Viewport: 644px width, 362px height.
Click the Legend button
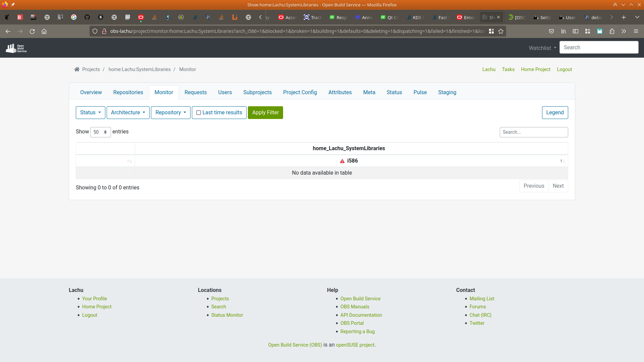point(555,113)
